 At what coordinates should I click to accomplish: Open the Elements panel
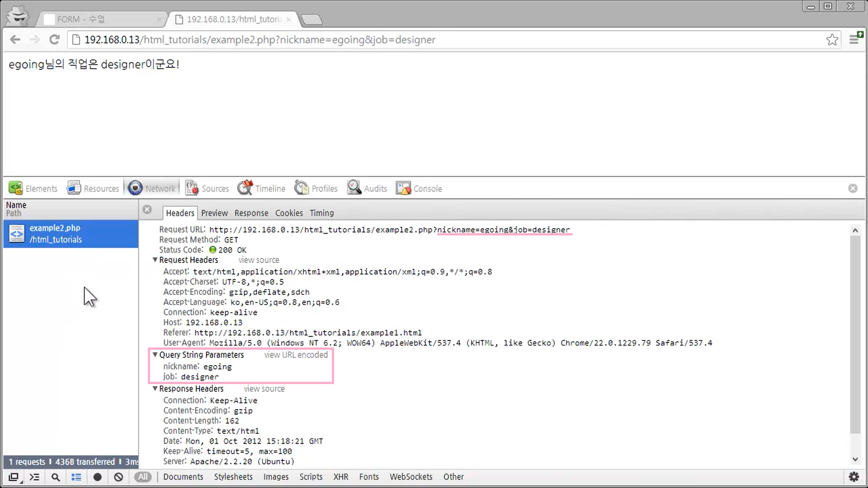[x=33, y=188]
